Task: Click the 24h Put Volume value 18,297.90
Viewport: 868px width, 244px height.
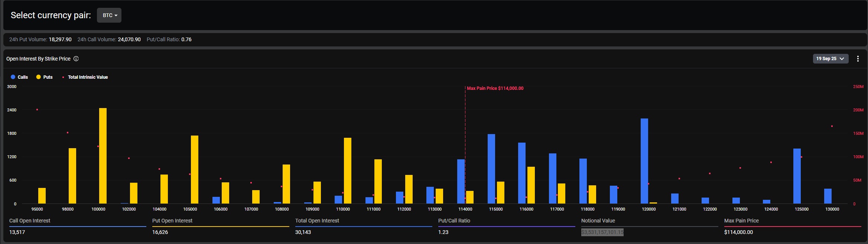Action: [x=60, y=39]
